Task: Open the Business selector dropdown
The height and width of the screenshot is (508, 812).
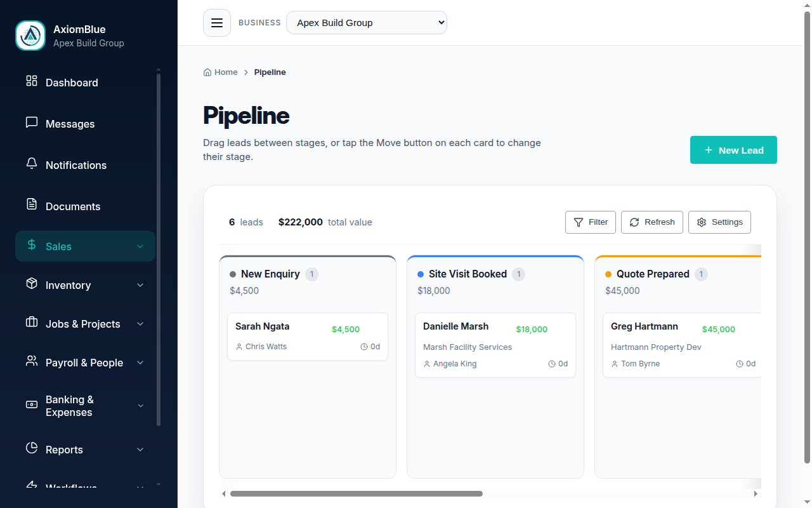Action: pos(367,23)
